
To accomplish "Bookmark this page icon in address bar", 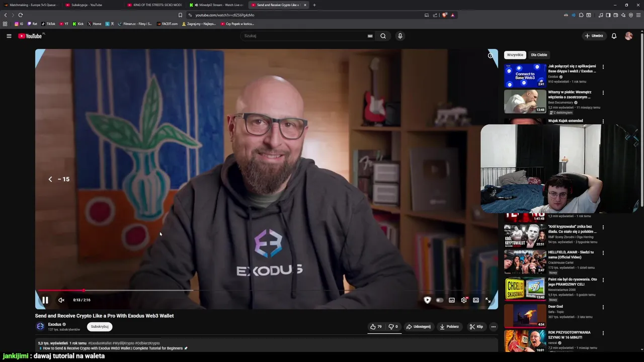I will [x=180, y=15].
